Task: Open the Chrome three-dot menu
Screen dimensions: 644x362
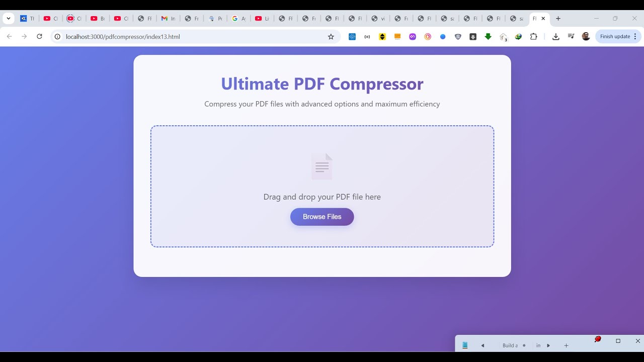Action: tap(635, 37)
